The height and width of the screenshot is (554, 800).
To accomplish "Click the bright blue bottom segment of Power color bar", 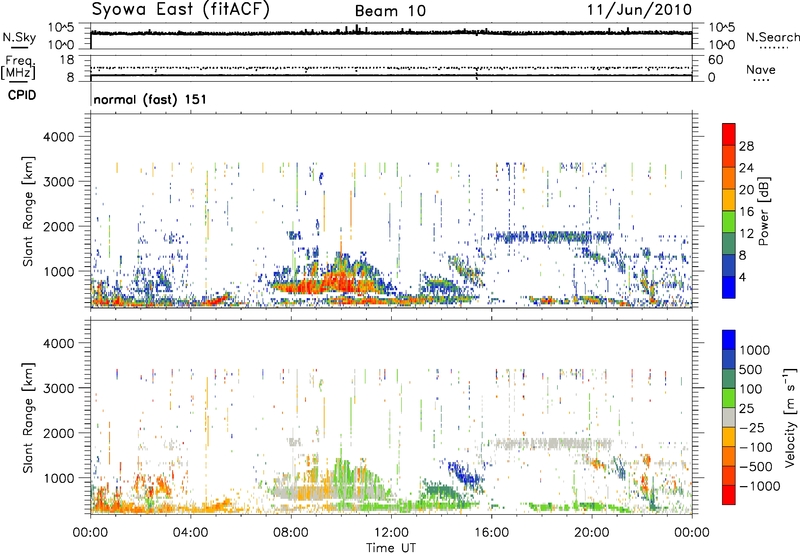I will coord(729,287).
